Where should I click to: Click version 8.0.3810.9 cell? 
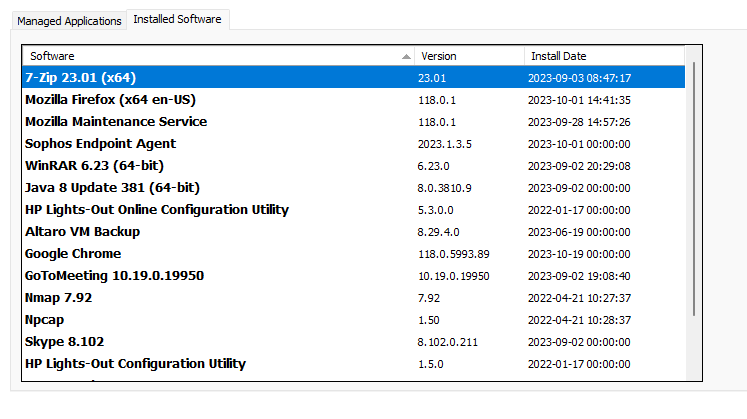coord(444,188)
